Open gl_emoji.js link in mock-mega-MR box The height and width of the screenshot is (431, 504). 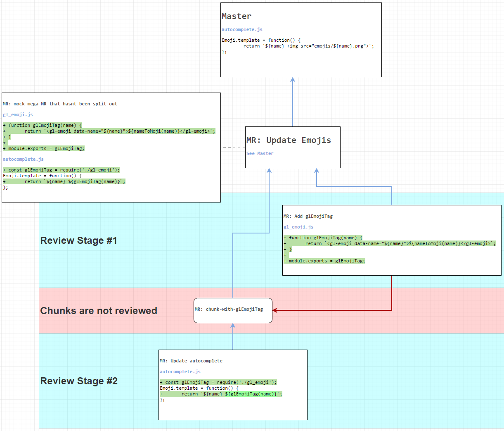pos(18,115)
